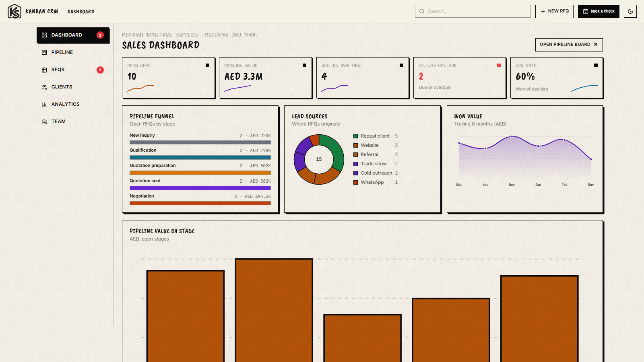Click the Quotation sent funnel bar
644x362 pixels.
coord(200,188)
